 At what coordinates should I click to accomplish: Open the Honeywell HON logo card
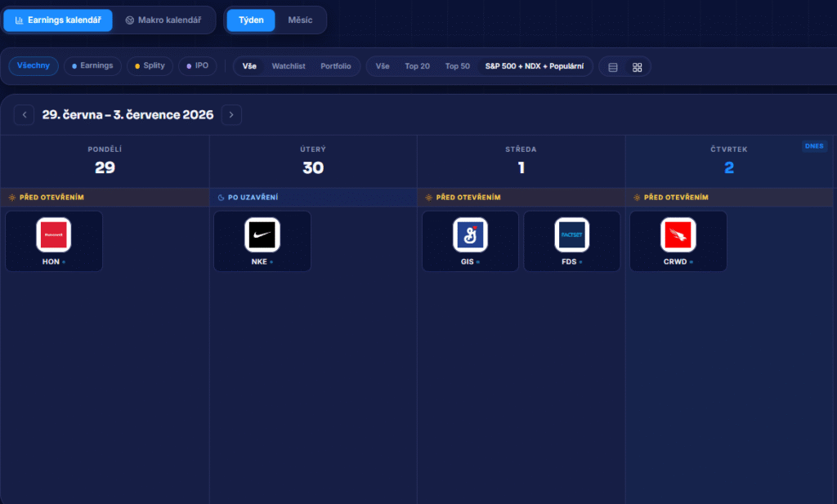pos(54,241)
